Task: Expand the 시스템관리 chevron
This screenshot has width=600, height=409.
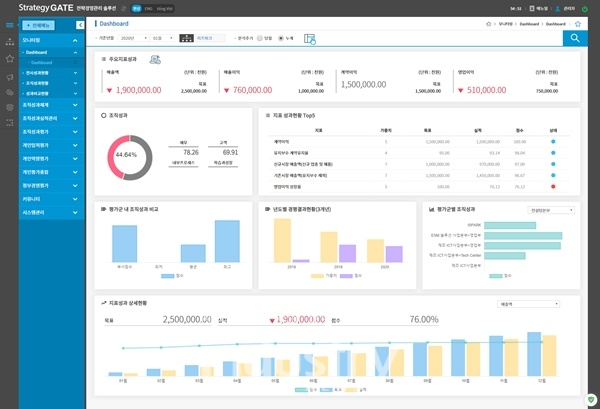Action: (75, 212)
